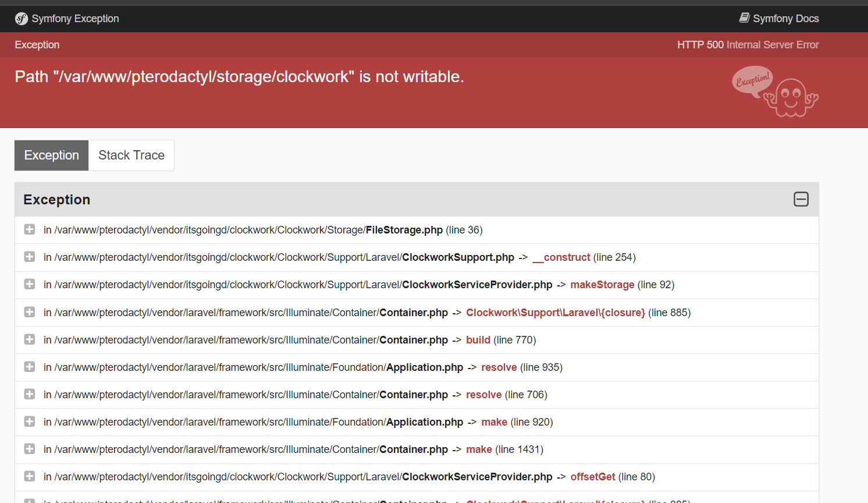This screenshot has height=503, width=868.
Task: Open the Symfony Docs link
Action: coord(779,19)
